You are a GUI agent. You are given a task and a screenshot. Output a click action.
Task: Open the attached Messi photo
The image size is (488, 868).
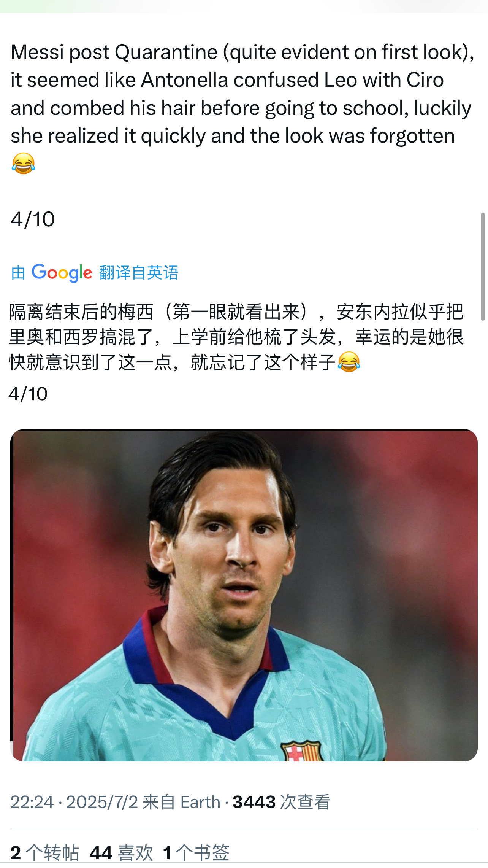pyautogui.click(x=244, y=595)
